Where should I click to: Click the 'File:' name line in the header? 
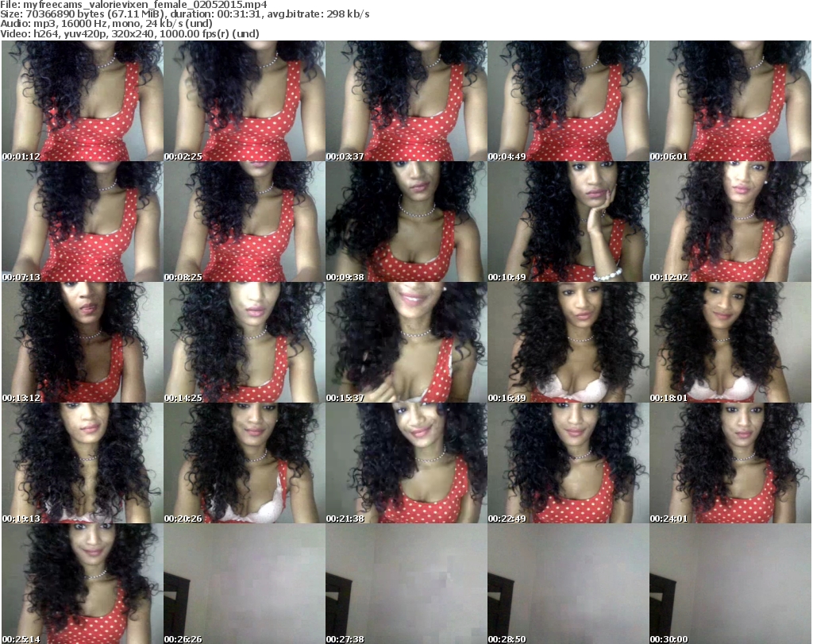(x=133, y=5)
